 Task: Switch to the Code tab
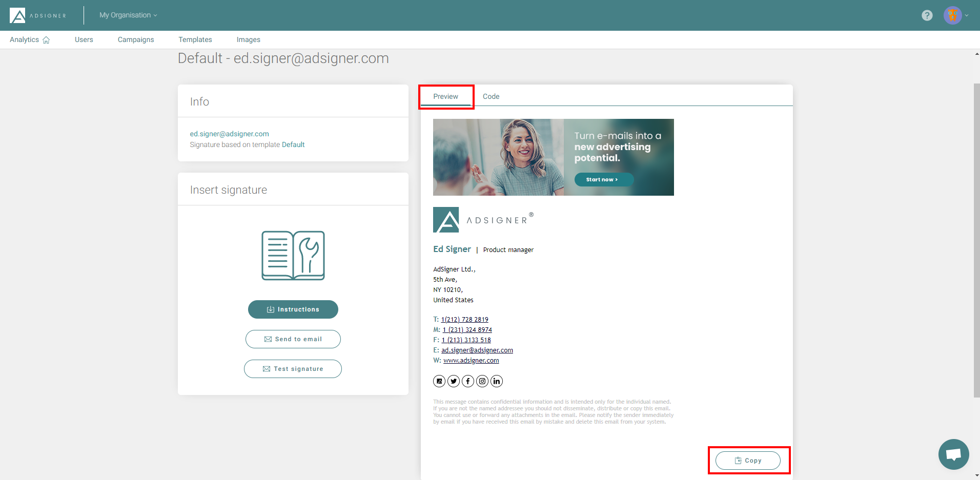(491, 96)
